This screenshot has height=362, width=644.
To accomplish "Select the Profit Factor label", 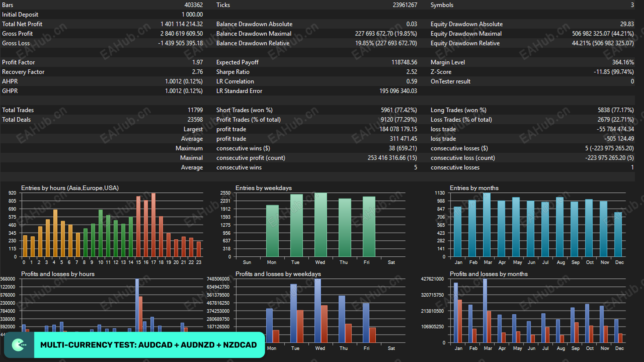I will click(x=18, y=62).
